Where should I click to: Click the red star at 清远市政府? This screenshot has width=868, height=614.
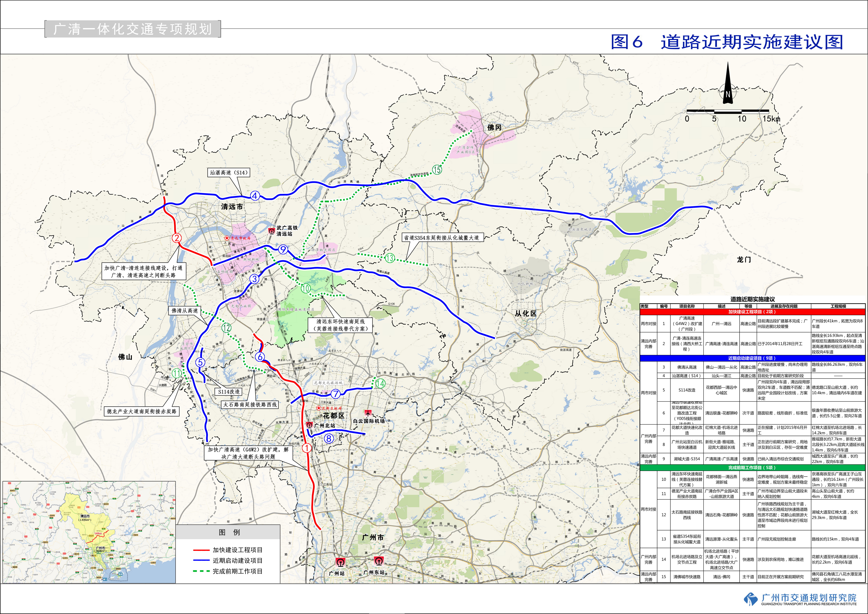[x=227, y=238]
